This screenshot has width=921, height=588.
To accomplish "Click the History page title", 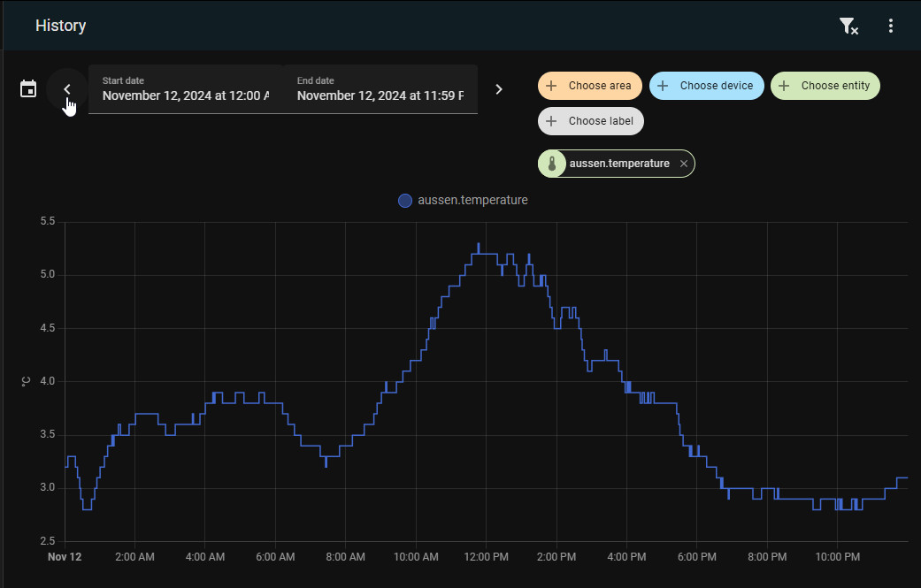I will point(61,26).
